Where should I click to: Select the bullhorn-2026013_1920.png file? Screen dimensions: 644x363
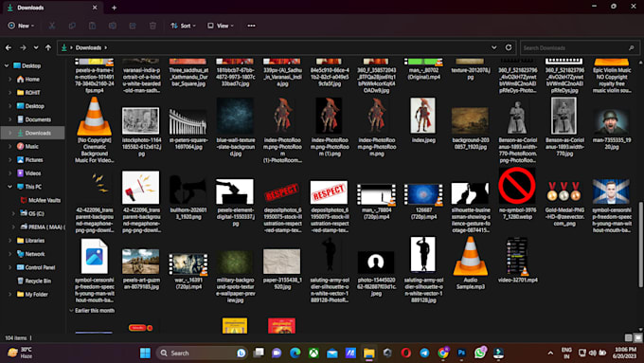coord(188,196)
